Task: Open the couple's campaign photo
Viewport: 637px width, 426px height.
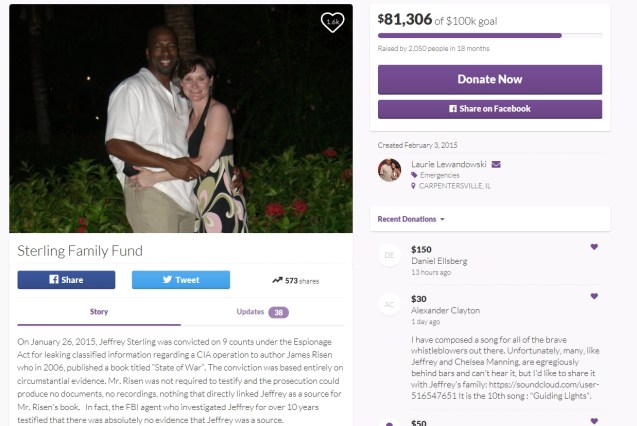Action: (x=180, y=120)
